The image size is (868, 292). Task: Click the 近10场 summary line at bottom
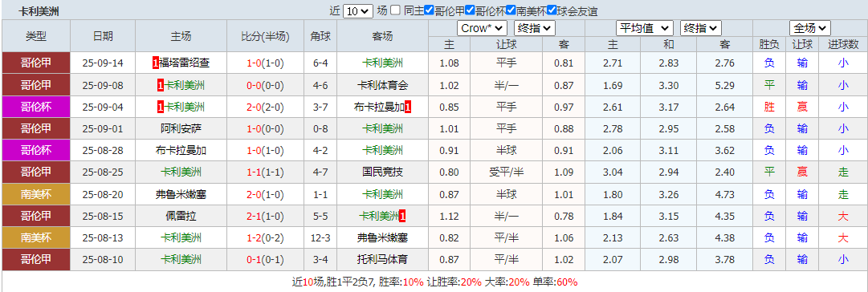click(434, 282)
